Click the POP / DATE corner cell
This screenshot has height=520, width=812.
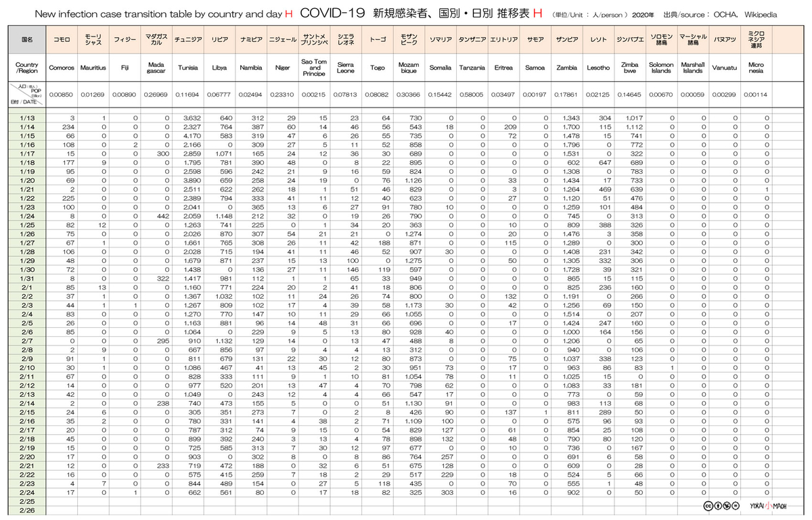(x=27, y=95)
